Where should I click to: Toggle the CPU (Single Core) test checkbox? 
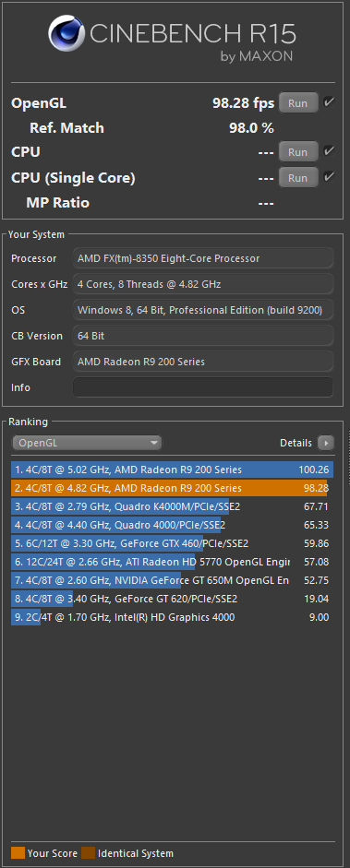point(329,177)
